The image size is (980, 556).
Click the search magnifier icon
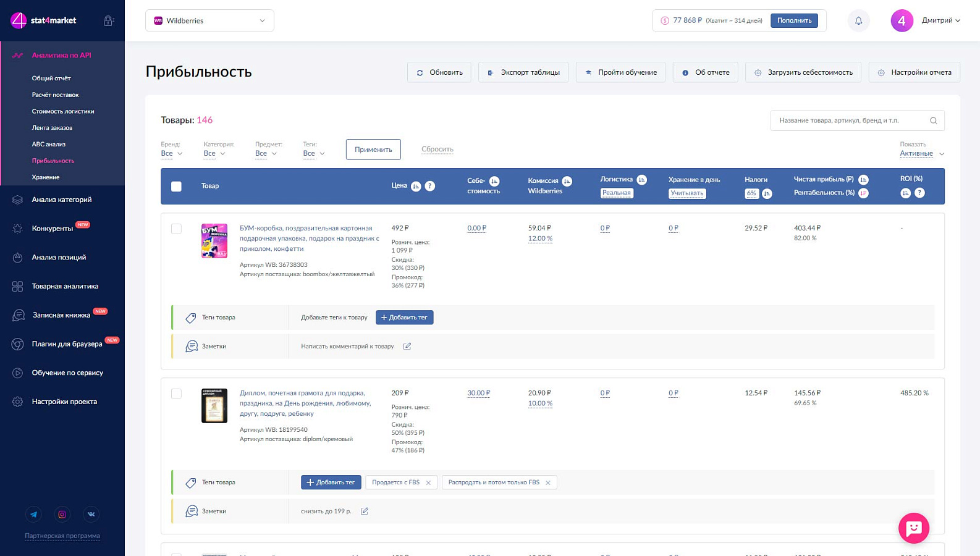tap(934, 120)
